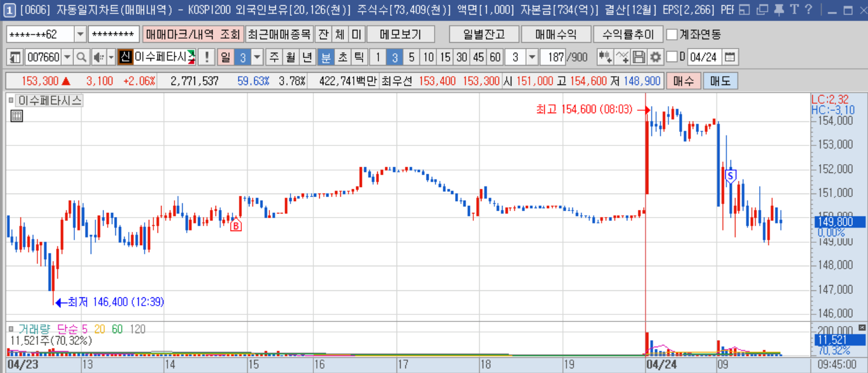Click the T font icon in title bar

tap(794, 9)
